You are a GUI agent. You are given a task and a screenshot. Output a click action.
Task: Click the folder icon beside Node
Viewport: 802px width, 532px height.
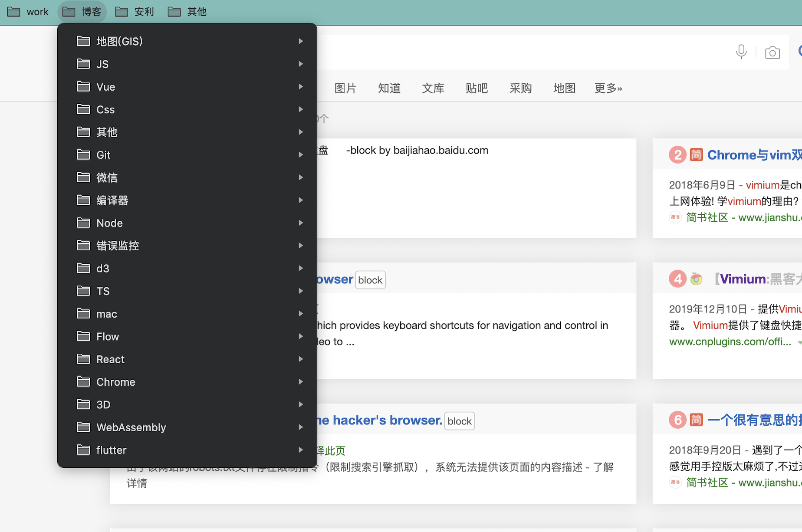[x=83, y=223]
